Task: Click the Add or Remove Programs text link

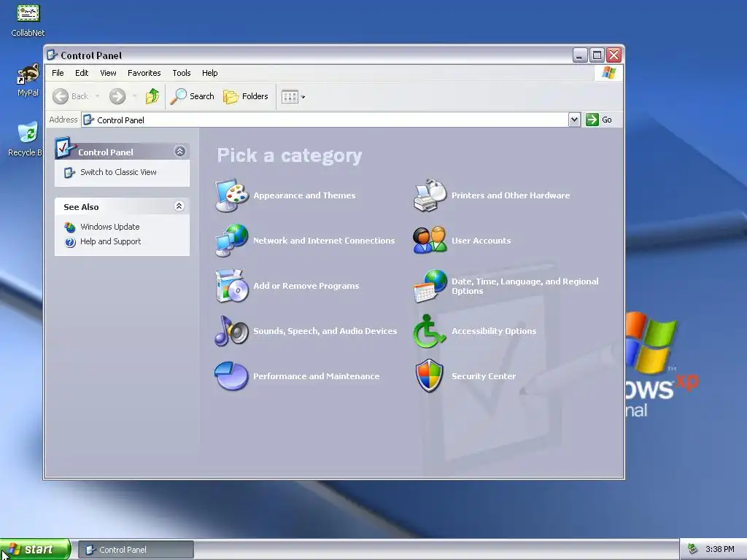Action: pos(306,286)
